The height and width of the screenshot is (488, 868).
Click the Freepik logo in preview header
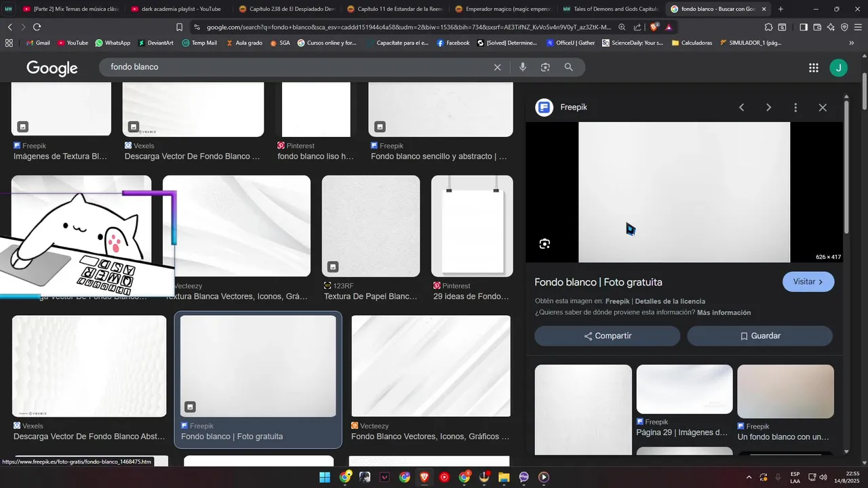tap(544, 107)
